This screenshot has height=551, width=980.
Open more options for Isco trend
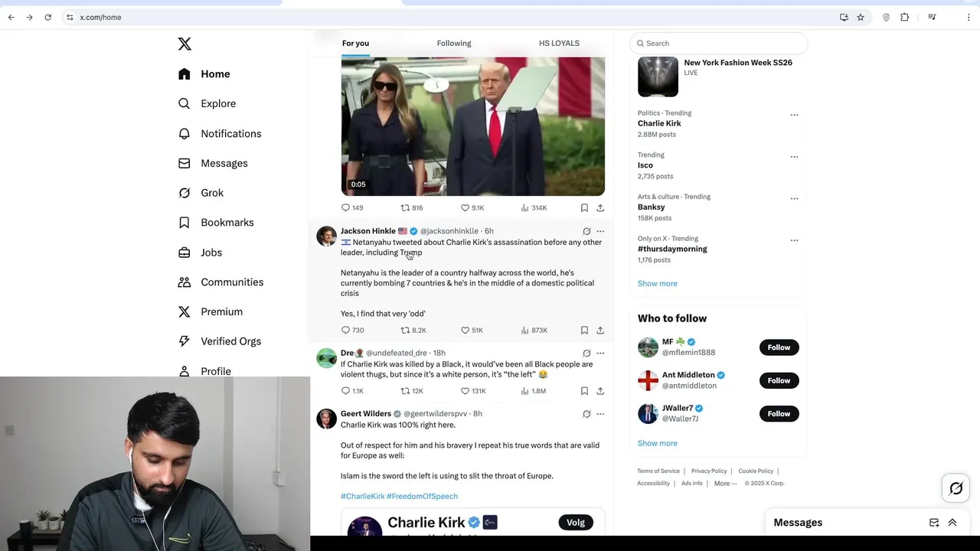[794, 157]
